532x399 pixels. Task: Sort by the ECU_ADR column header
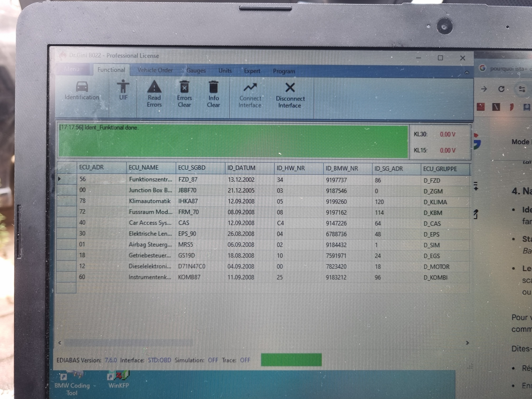point(101,167)
